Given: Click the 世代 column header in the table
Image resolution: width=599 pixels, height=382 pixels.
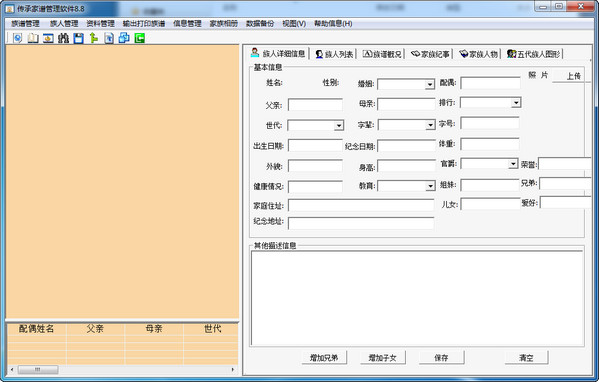Looking at the screenshot, I should [212, 329].
